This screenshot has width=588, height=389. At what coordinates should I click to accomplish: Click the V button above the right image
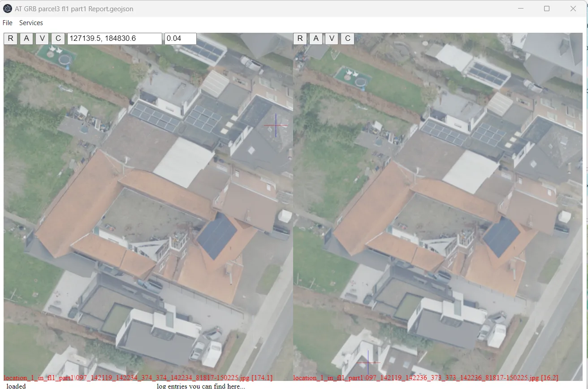[x=332, y=39]
